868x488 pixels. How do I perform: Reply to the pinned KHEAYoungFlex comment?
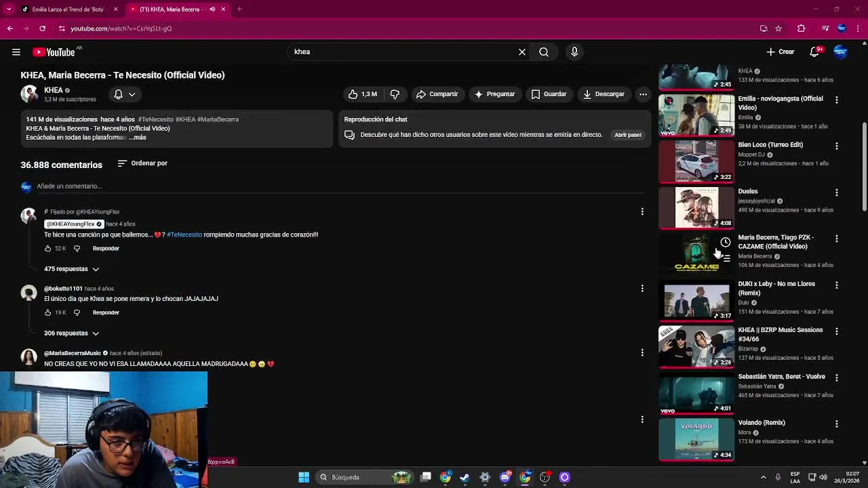click(x=106, y=249)
